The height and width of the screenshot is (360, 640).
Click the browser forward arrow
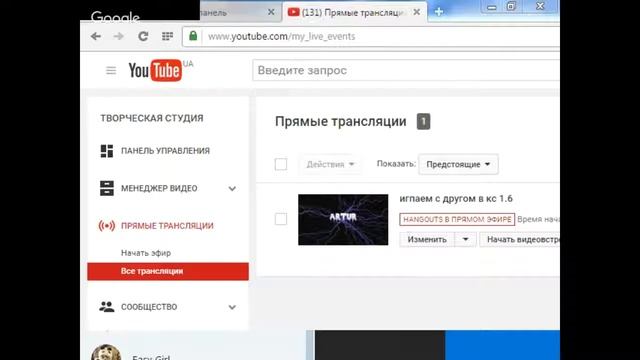[x=119, y=36]
